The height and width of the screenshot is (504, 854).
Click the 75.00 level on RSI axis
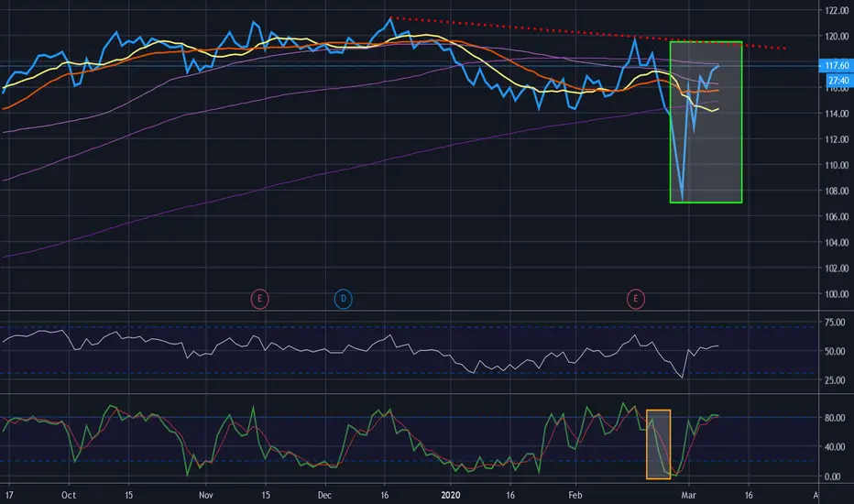pos(835,323)
